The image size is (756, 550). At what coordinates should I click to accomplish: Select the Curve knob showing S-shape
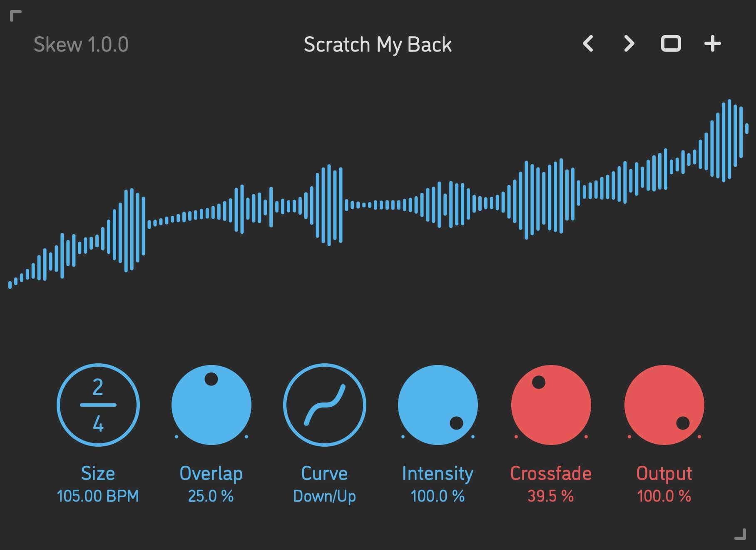325,404
